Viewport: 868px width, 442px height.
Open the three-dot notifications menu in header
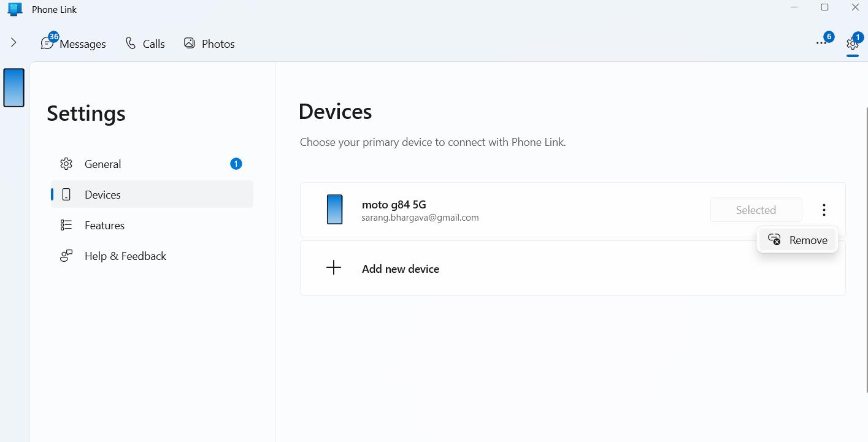(x=821, y=43)
